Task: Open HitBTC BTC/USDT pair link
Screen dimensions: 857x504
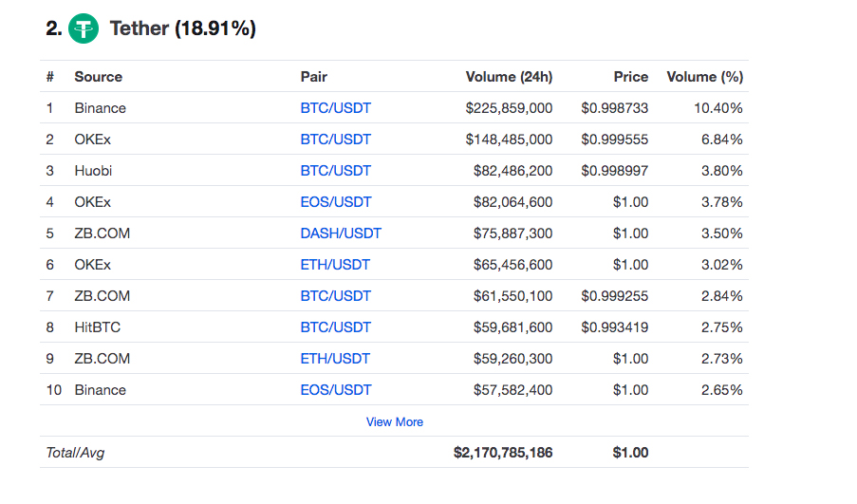Action: click(336, 327)
